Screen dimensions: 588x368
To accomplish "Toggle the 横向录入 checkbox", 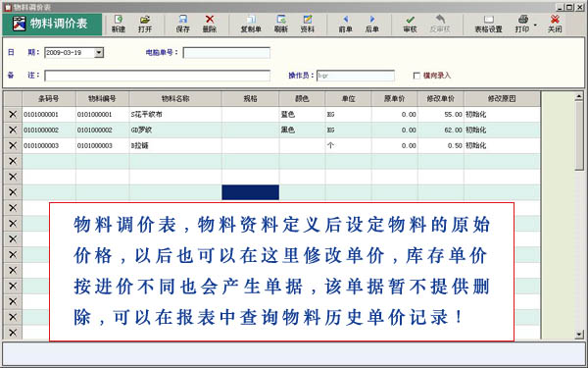I will 416,76.
